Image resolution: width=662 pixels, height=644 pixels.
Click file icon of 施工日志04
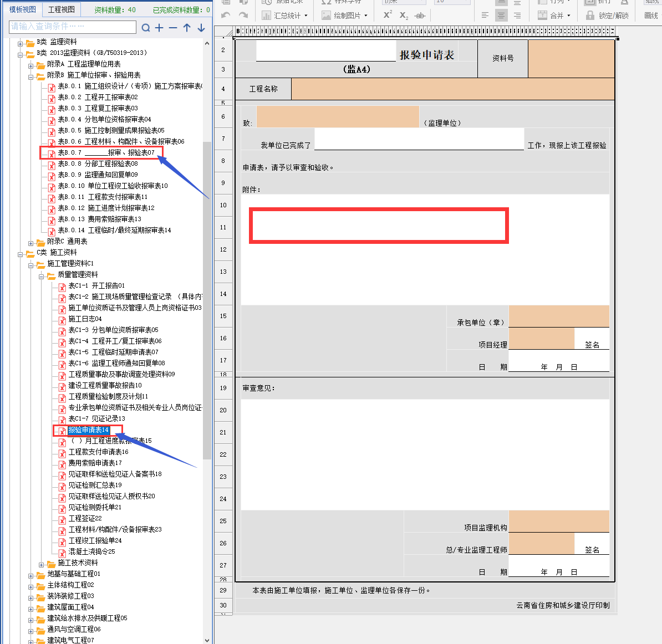point(62,320)
